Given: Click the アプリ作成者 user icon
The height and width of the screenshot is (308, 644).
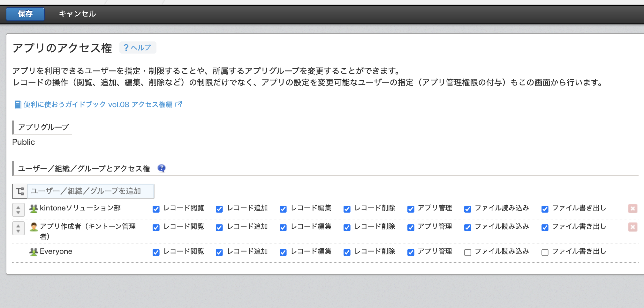Looking at the screenshot, I should [34, 227].
